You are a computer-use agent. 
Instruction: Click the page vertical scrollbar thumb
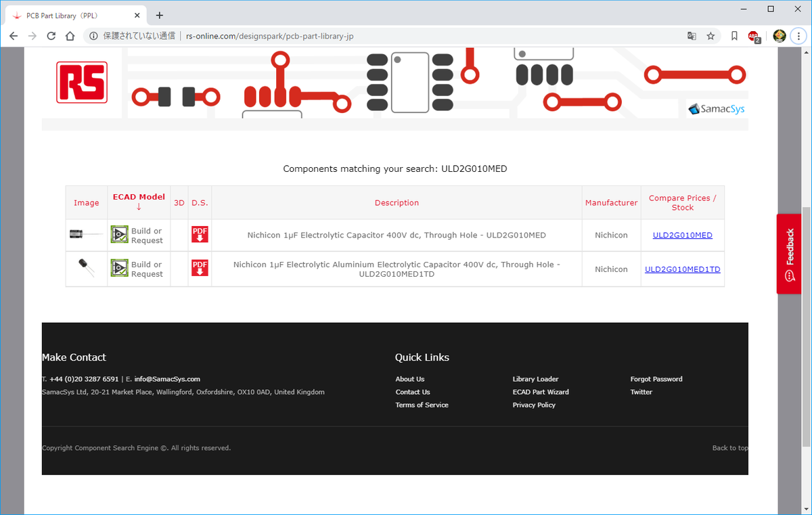click(805, 327)
